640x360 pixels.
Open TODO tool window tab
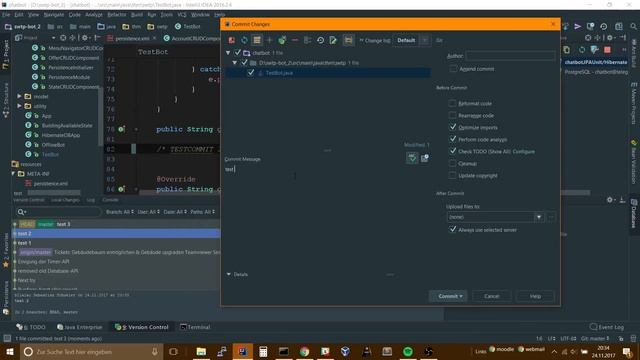point(31,327)
